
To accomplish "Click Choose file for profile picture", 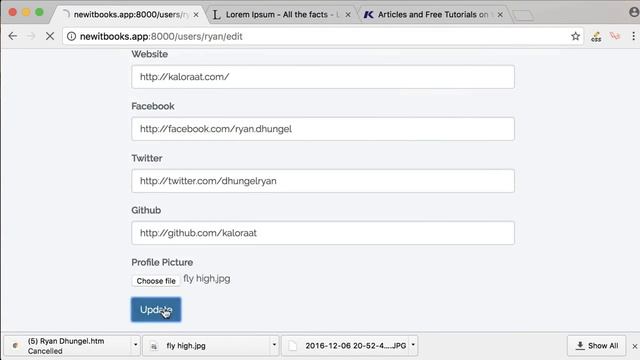I will 156,281.
